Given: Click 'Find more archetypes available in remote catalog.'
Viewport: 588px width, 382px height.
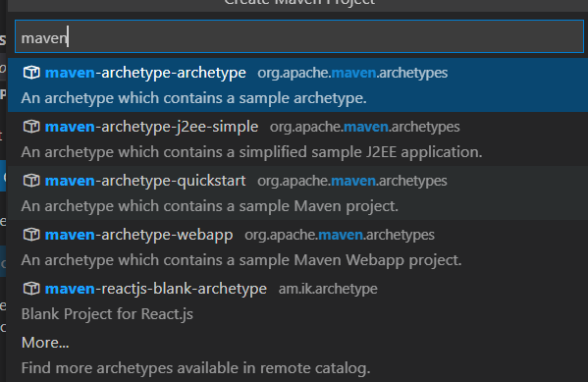Looking at the screenshot, I should [x=195, y=368].
